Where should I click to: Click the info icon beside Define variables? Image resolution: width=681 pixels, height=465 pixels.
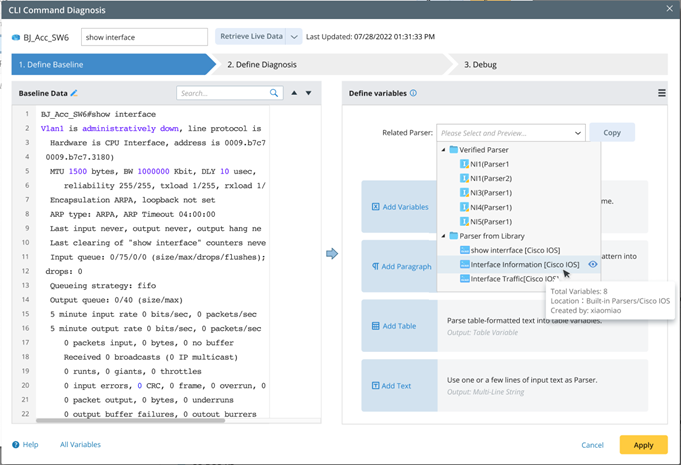(414, 93)
